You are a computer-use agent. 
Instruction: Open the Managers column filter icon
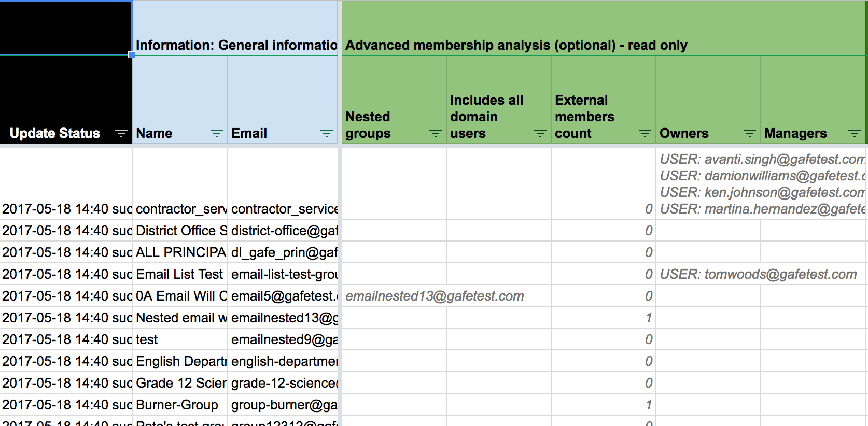[854, 134]
